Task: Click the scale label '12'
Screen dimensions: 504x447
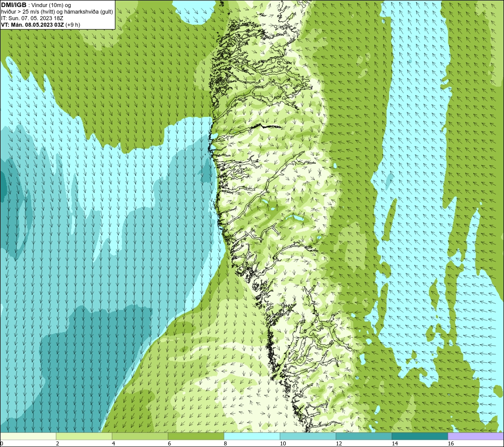Action: 339,443
